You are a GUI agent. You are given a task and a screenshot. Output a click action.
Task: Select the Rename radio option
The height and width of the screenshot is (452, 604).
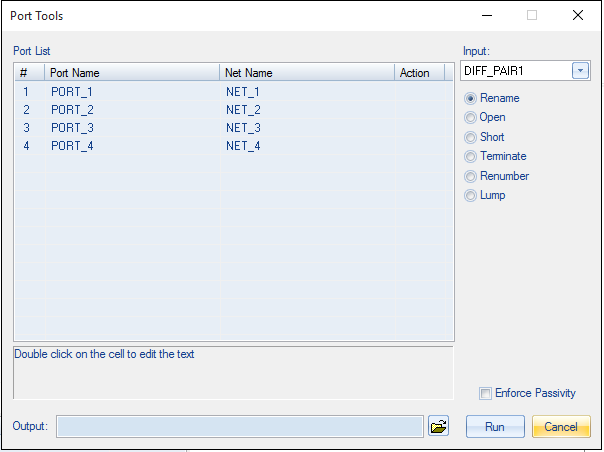[x=471, y=99]
